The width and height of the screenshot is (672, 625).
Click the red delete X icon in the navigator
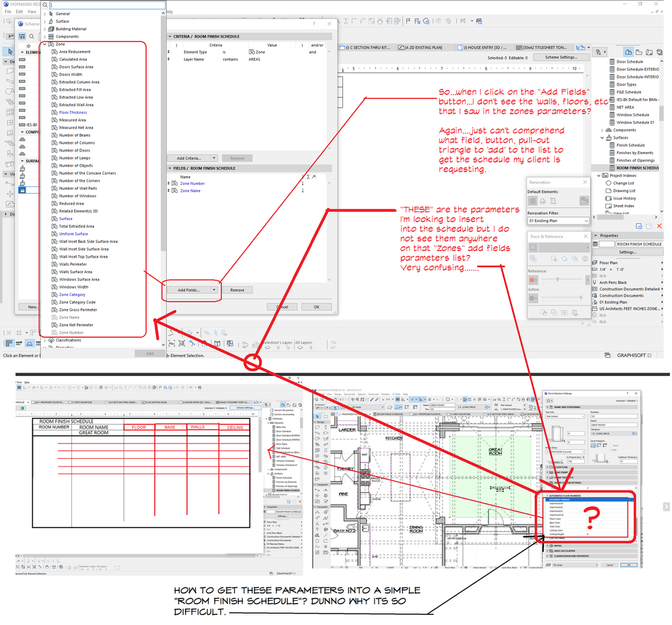pyautogui.click(x=660, y=226)
